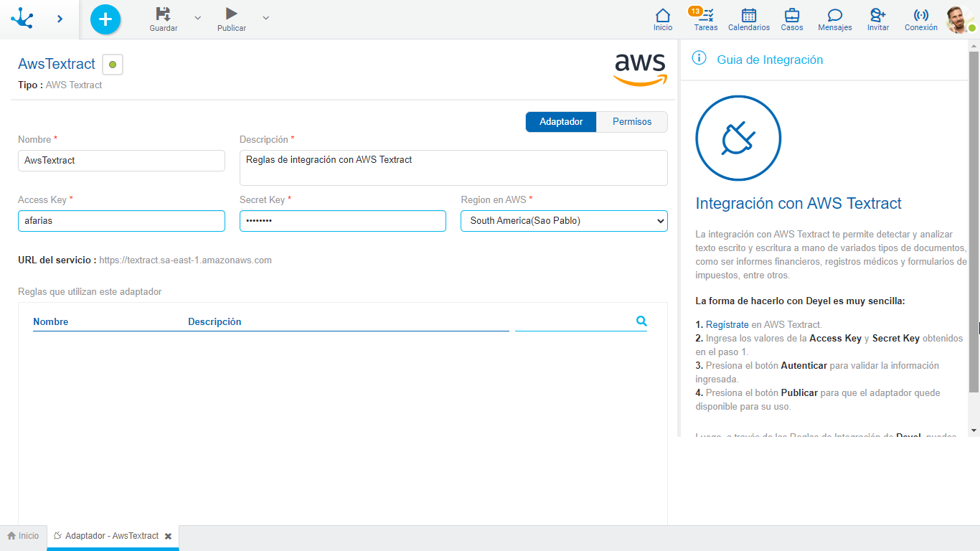This screenshot has width=980, height=551.
Task: Expand the Guardar dropdown arrow
Action: coord(198,17)
